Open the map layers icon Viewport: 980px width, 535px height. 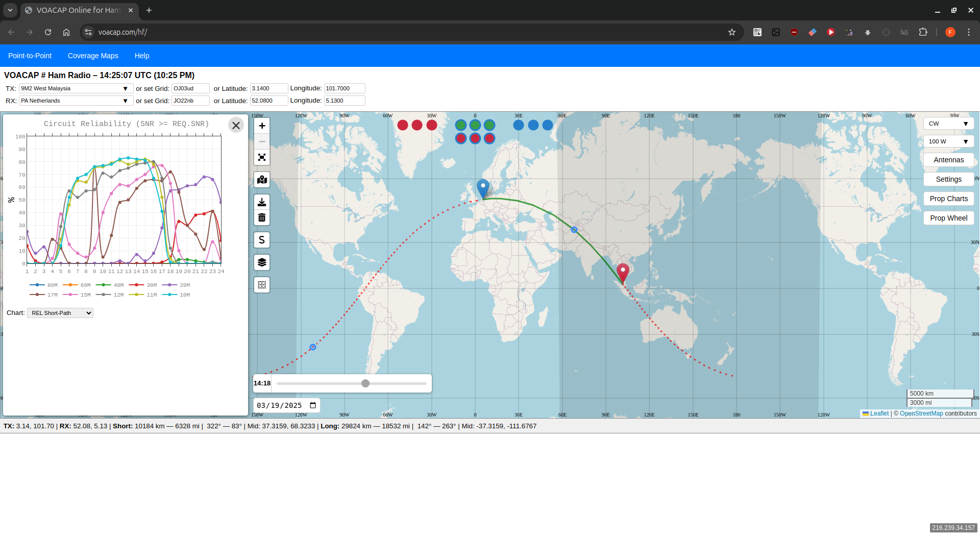[261, 262]
